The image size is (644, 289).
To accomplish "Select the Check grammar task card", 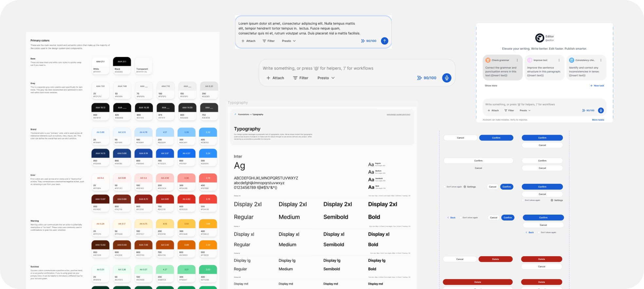I will (x=503, y=67).
